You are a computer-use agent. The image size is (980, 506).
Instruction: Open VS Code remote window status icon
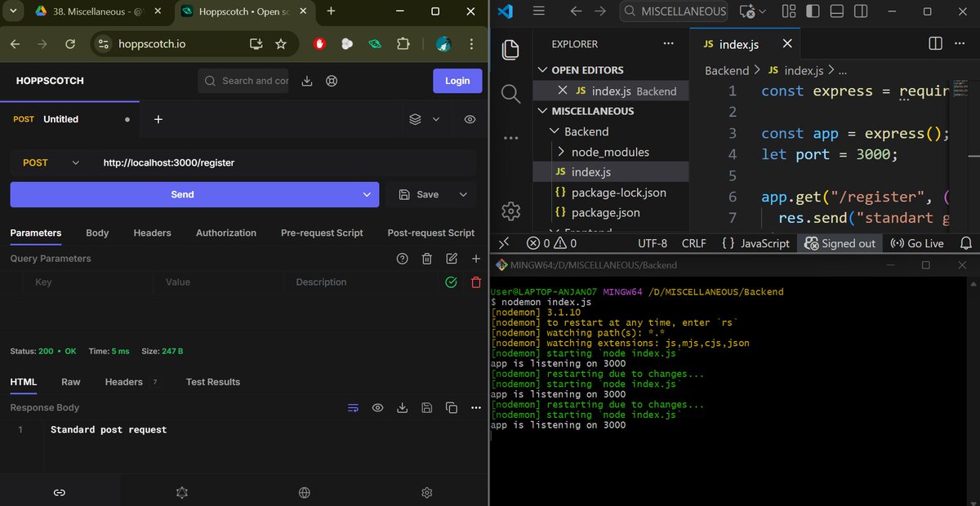point(504,243)
